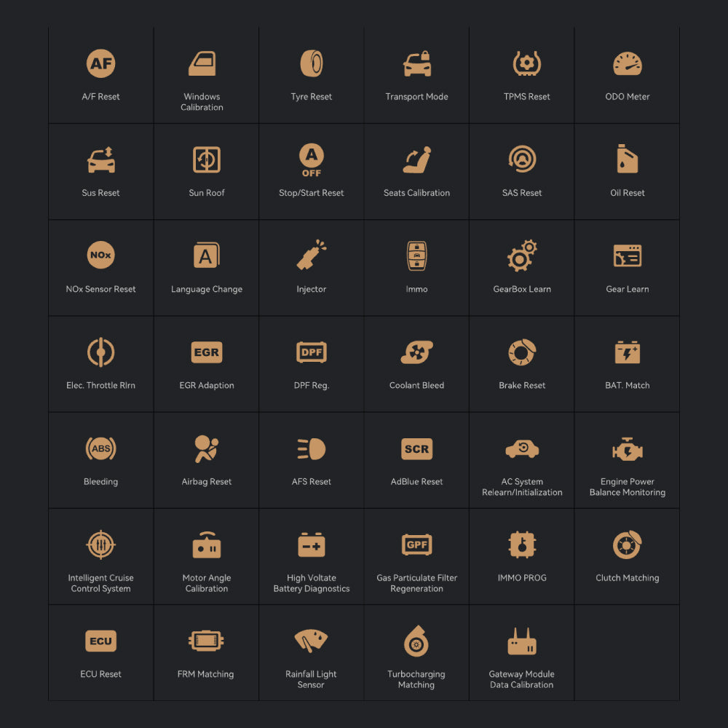Image resolution: width=728 pixels, height=728 pixels.
Task: Select the BAT. Match battery icon
Action: (x=627, y=352)
